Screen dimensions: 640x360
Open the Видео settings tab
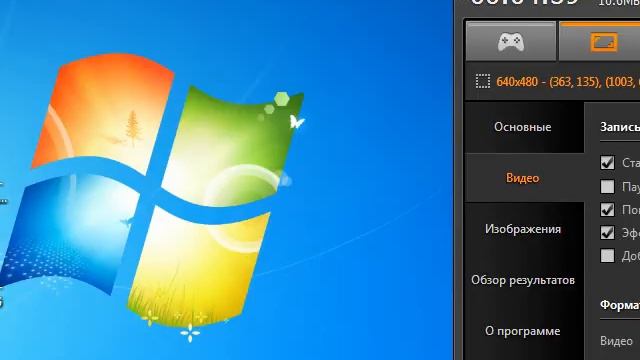click(x=525, y=178)
